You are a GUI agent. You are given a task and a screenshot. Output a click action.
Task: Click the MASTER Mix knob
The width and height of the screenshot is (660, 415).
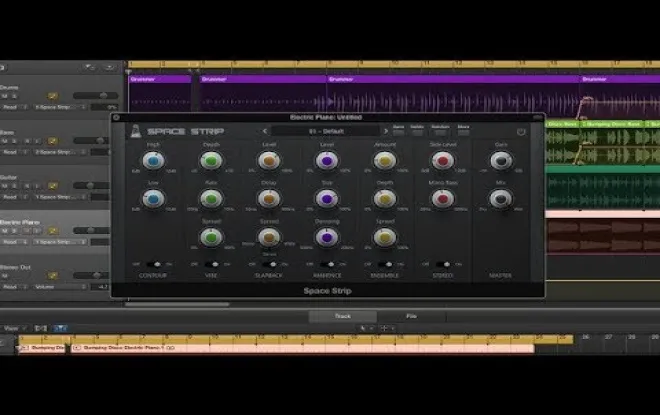click(x=501, y=199)
